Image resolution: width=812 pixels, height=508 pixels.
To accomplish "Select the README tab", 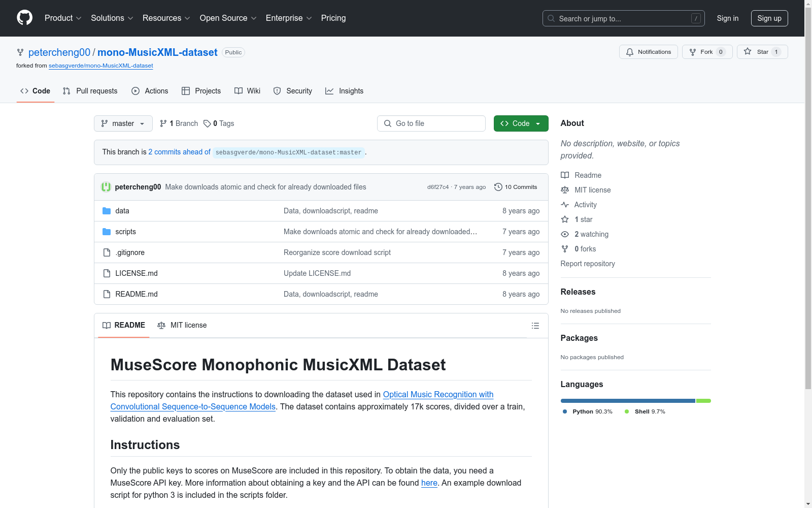I will coord(124,325).
